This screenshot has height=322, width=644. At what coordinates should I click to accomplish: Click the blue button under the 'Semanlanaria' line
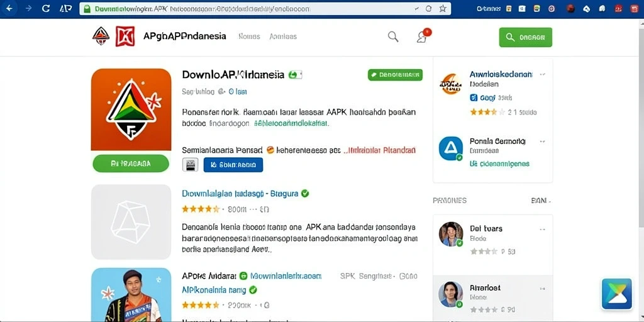click(x=233, y=165)
